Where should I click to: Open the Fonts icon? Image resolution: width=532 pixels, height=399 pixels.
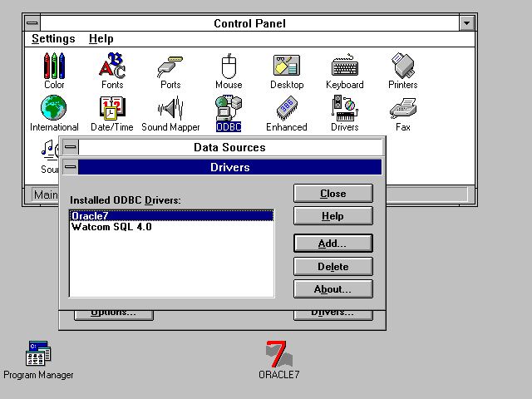112,66
